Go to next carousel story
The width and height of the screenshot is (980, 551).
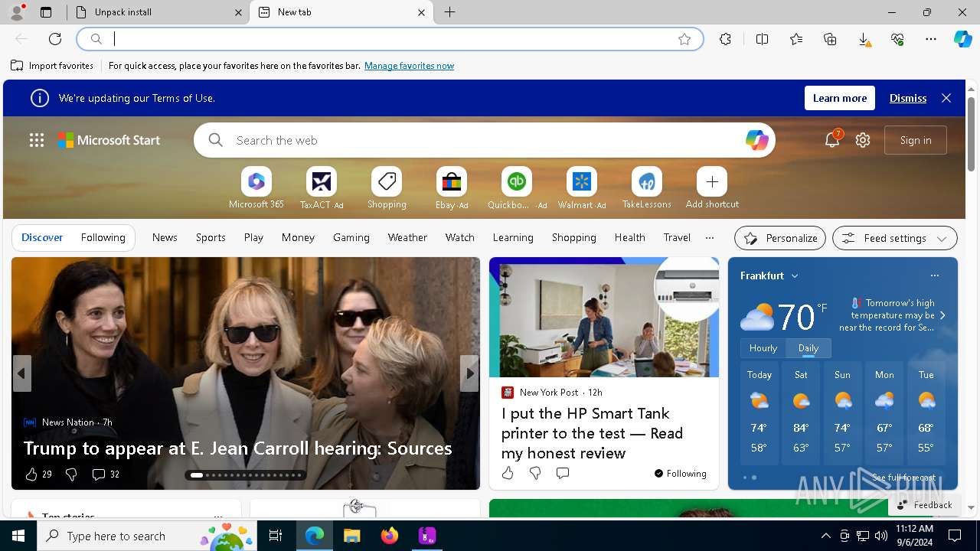pos(469,373)
